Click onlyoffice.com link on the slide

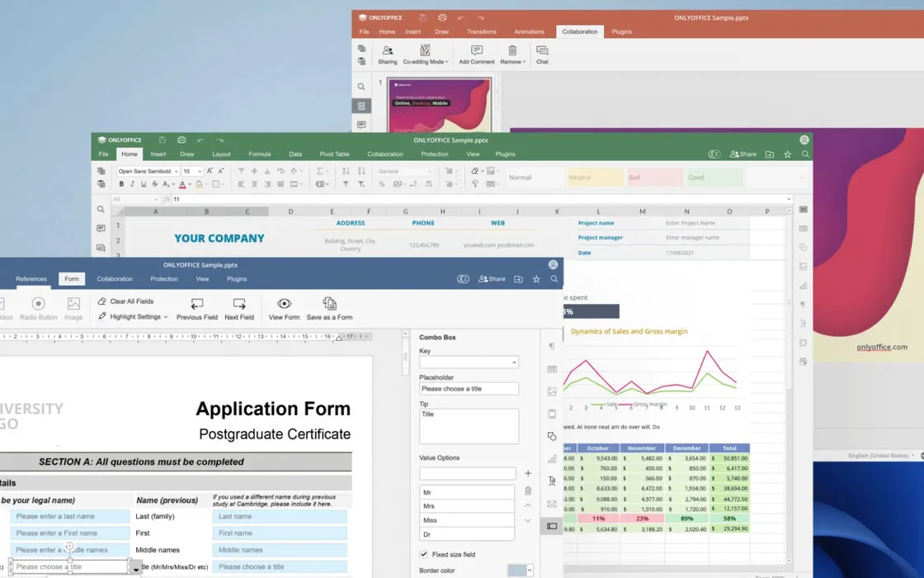(x=882, y=347)
